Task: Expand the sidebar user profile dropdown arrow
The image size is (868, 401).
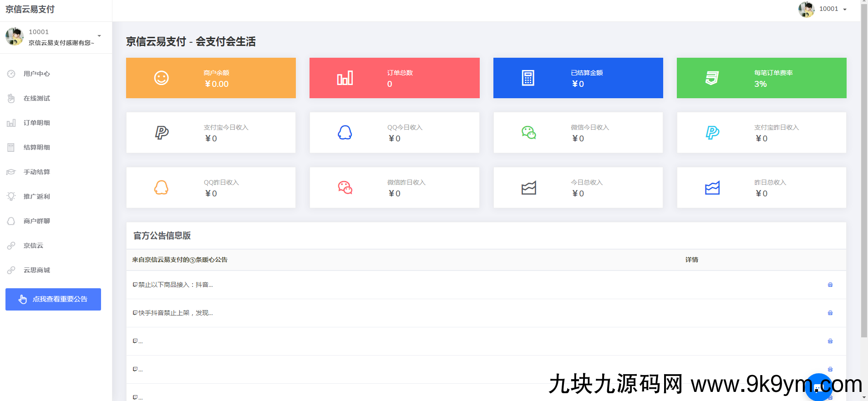Action: coord(99,36)
